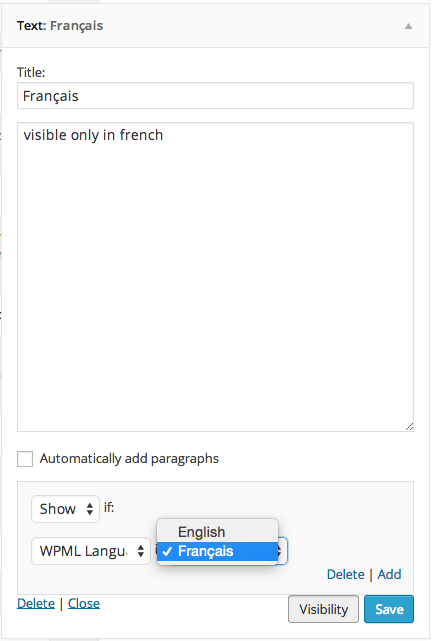Toggle the Visibility settings button

point(323,609)
